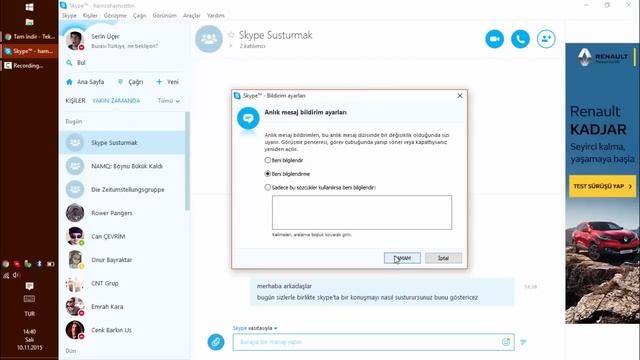Click the Bul search field

tap(124, 63)
